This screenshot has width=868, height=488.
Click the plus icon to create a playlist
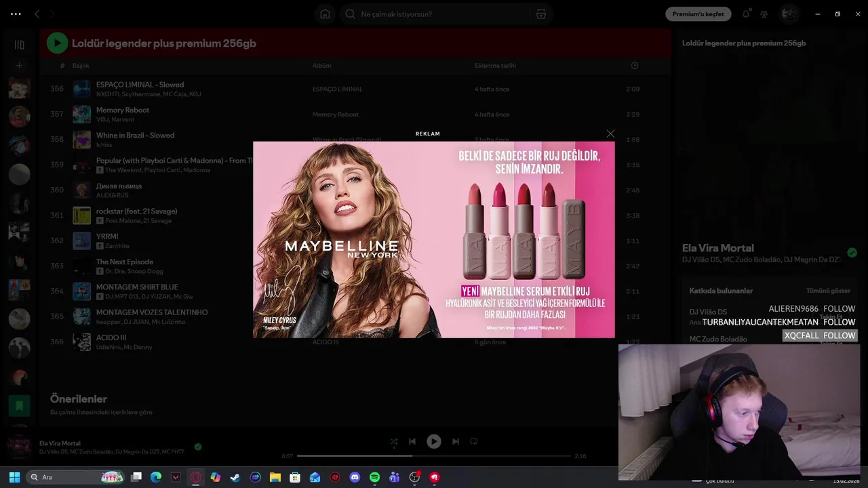click(19, 66)
